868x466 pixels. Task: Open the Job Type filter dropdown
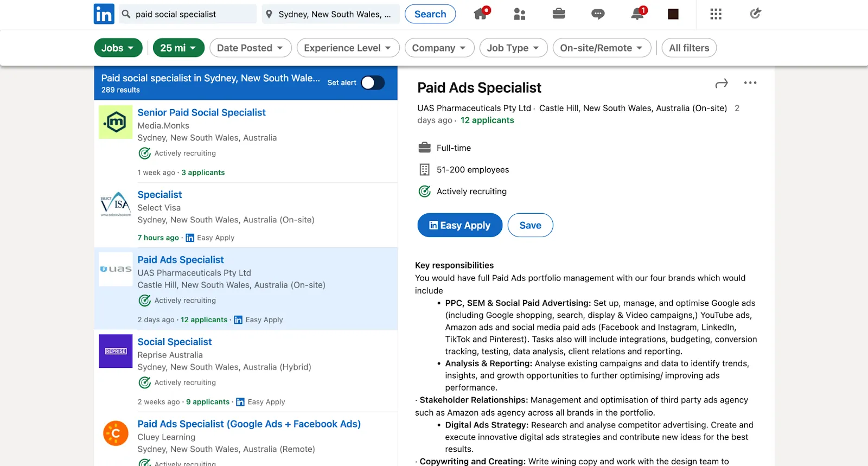tap(513, 48)
